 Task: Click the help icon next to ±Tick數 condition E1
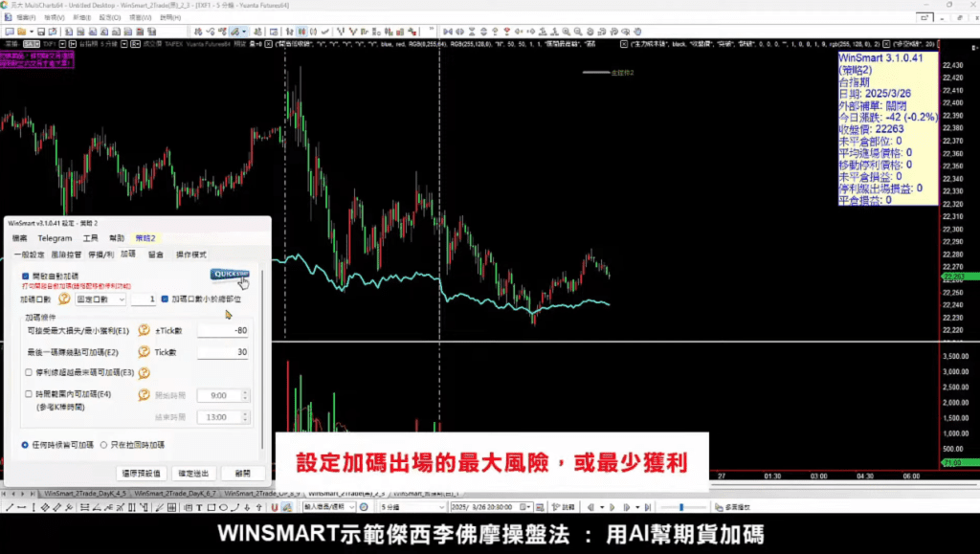click(142, 330)
